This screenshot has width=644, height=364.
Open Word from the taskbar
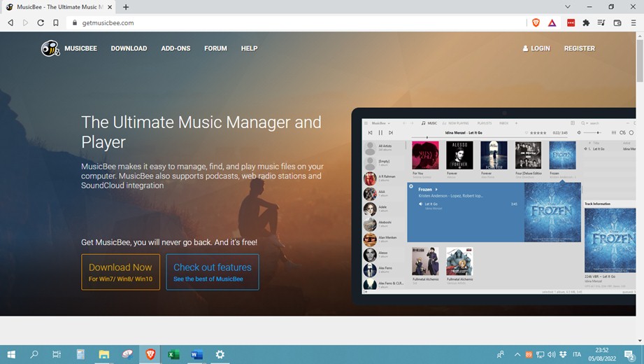tap(196, 354)
